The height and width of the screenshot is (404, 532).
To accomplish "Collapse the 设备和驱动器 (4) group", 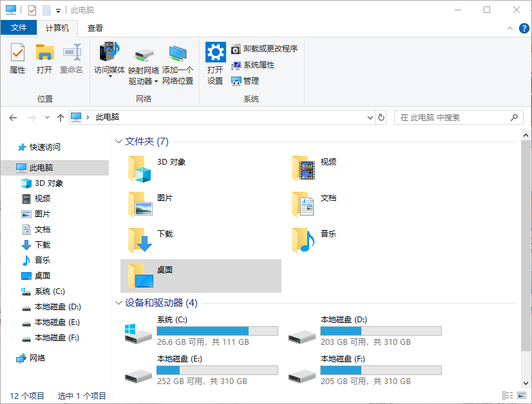I will [x=119, y=303].
